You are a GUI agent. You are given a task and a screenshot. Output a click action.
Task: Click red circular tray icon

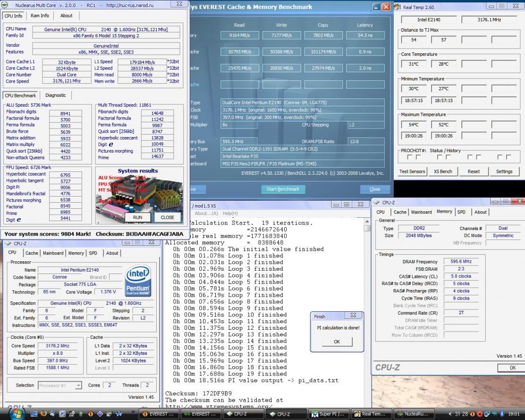pos(480,414)
